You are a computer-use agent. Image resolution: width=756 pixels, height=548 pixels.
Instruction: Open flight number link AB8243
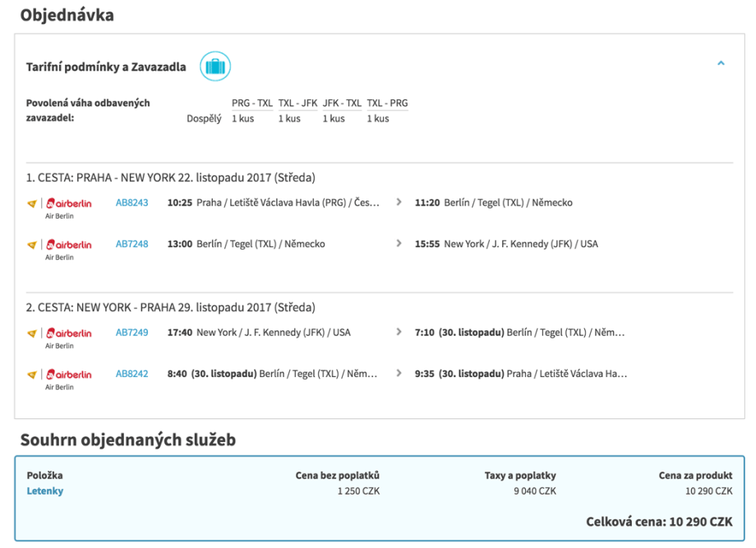tap(131, 203)
